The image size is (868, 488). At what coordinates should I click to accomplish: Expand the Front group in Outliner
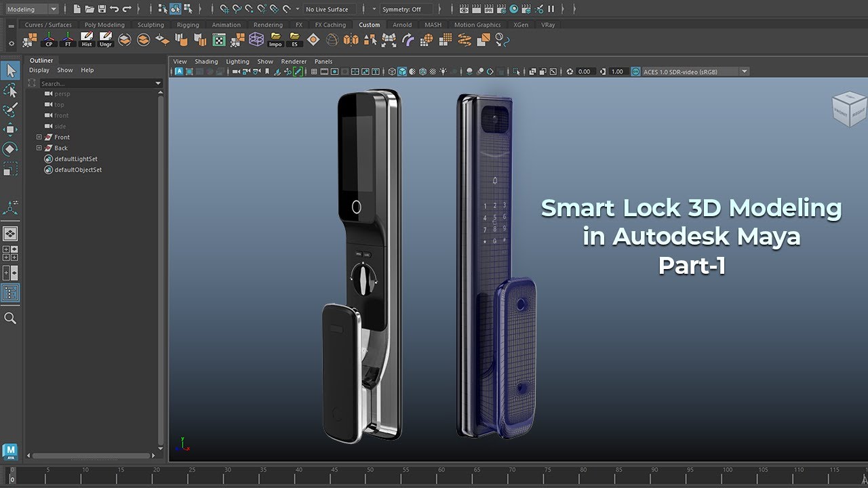(39, 137)
